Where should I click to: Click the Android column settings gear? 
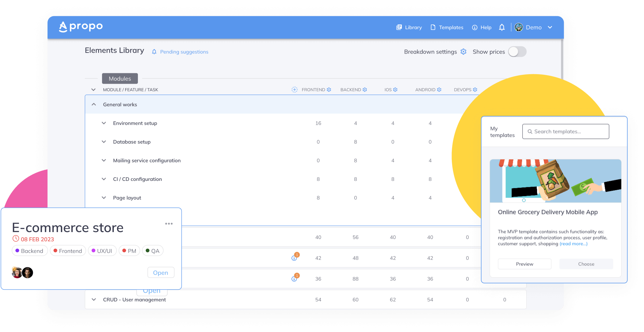pos(439,90)
